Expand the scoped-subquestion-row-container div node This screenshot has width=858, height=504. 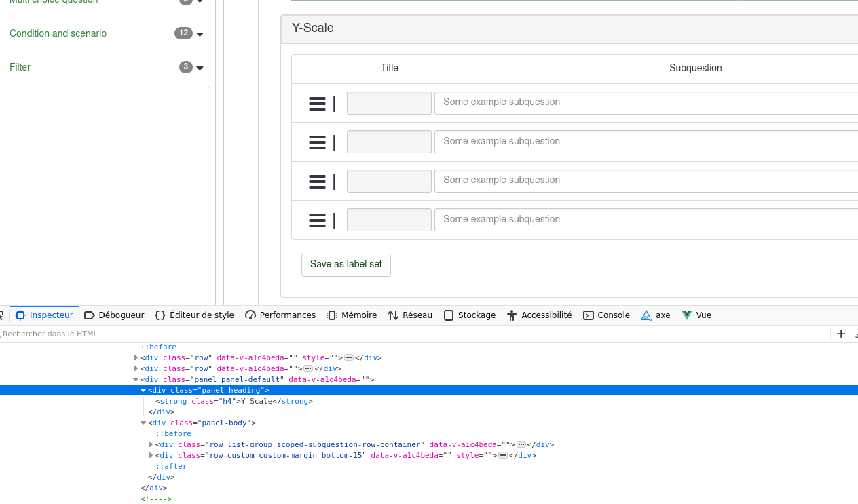pos(151,445)
